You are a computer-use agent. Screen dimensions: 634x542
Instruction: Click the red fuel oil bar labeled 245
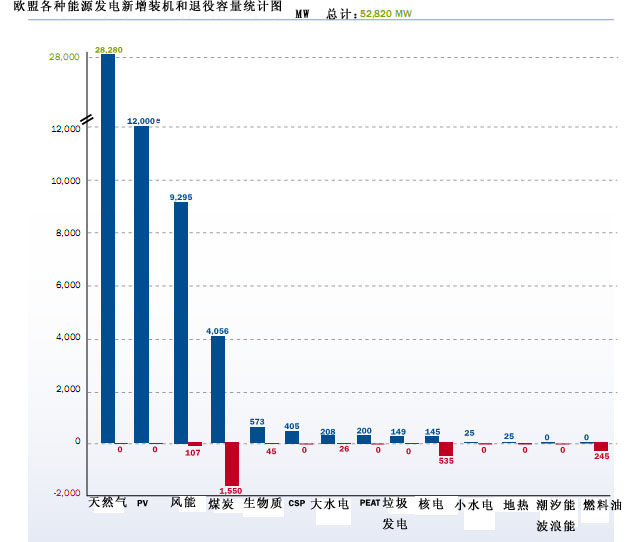click(601, 447)
